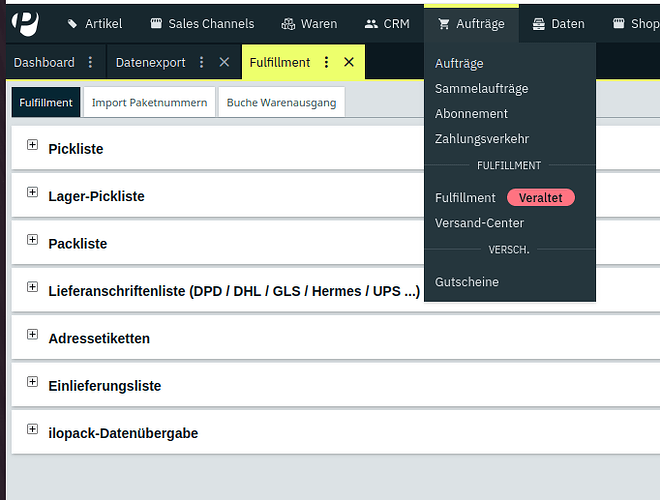The width and height of the screenshot is (660, 500).
Task: Open Versand-Center from the menu
Action: pyautogui.click(x=479, y=223)
